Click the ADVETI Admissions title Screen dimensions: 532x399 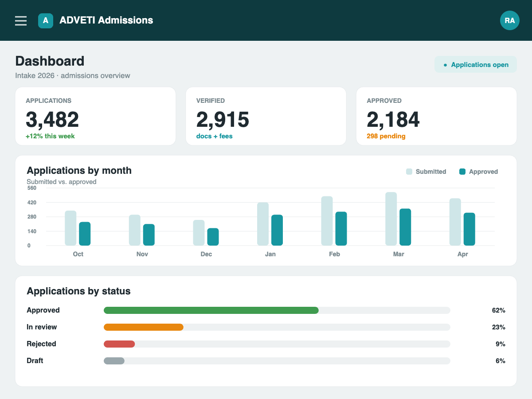106,20
